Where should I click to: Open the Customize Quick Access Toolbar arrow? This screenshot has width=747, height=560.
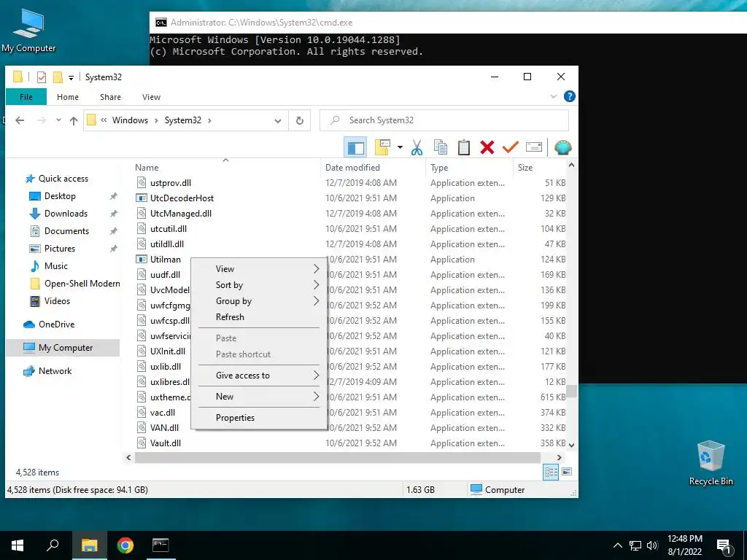click(71, 77)
